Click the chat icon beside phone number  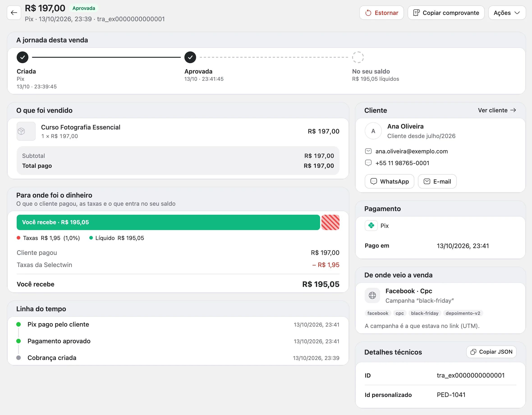point(368,163)
